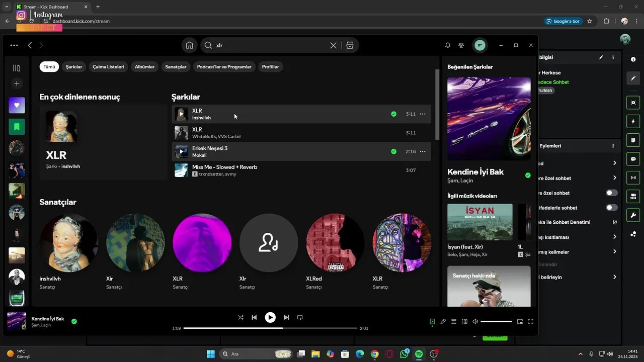Image resolution: width=644 pixels, height=362 pixels.
Task: Select Miss Me - Slowed + Reverb
Action: click(301, 170)
